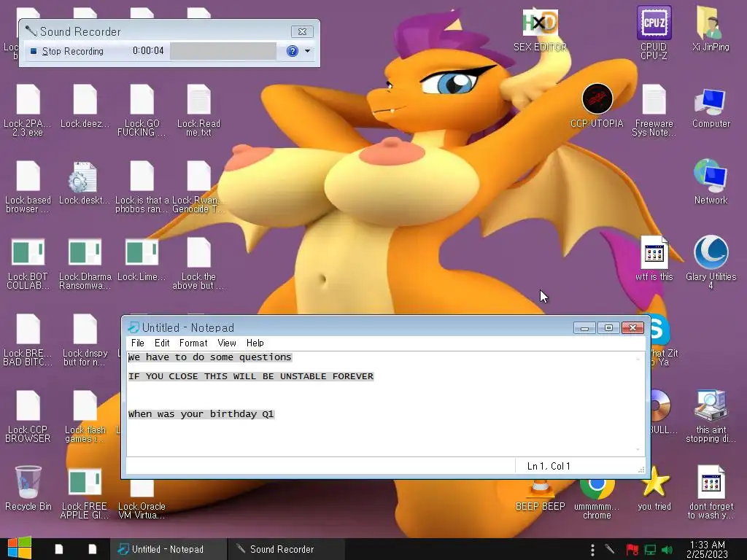Click the Notepad title bar icon
The height and width of the screenshot is (560, 747).
[133, 327]
